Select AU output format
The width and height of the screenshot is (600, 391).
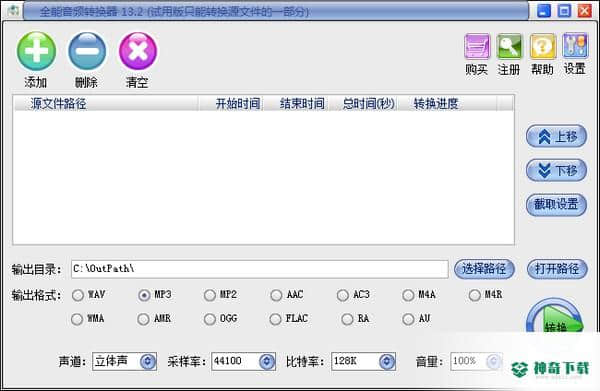click(x=408, y=319)
